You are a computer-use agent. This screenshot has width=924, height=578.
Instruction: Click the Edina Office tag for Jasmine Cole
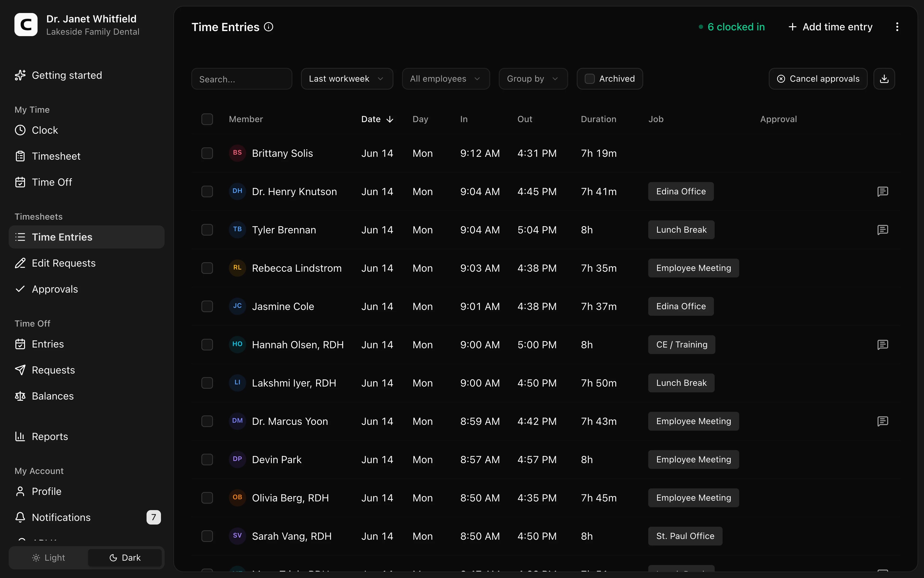point(681,307)
